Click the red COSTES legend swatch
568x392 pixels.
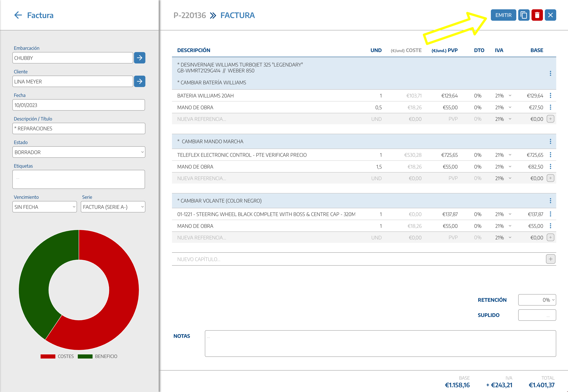pyautogui.click(x=48, y=356)
